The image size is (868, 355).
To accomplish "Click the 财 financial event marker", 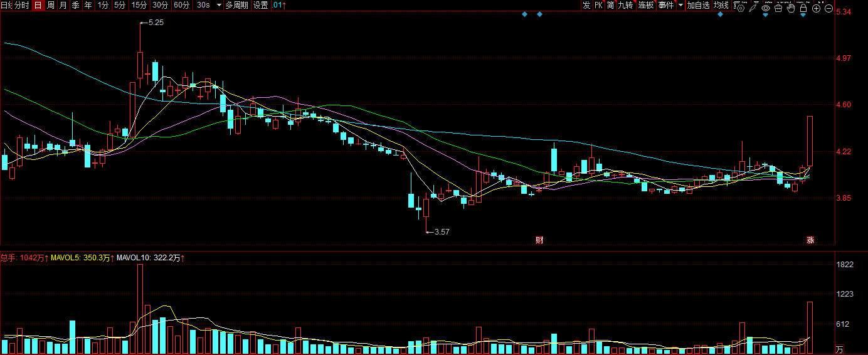I will click(539, 240).
